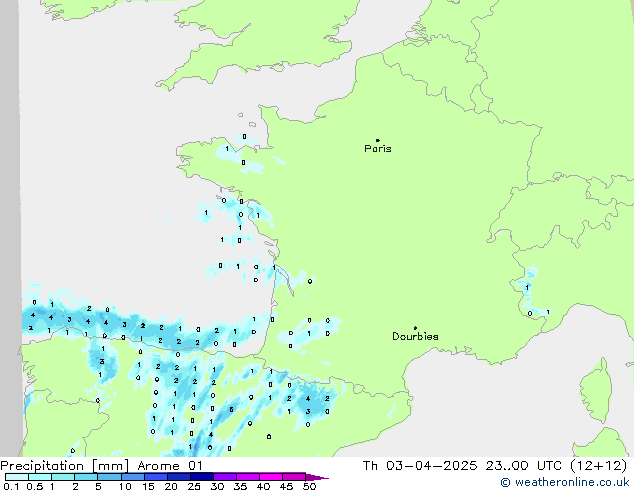Select the 0.1–0.5 mm palest legend swatch
The image size is (634, 490).
17,477
